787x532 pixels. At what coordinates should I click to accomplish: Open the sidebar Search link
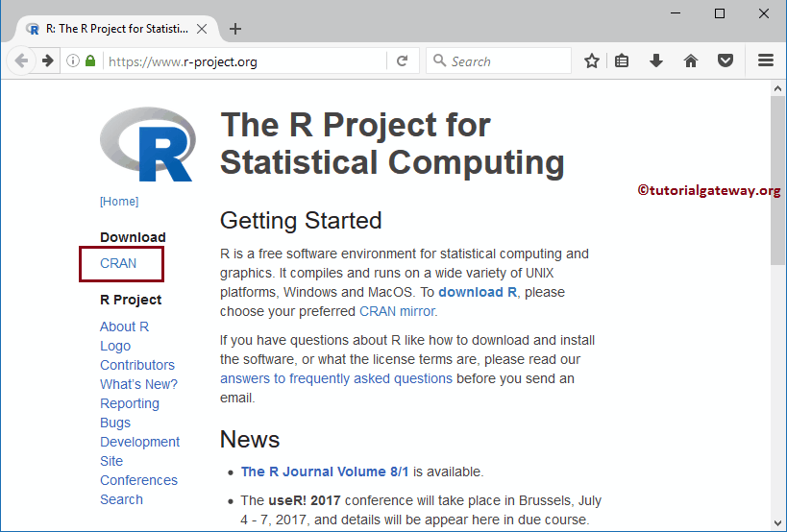tap(121, 499)
